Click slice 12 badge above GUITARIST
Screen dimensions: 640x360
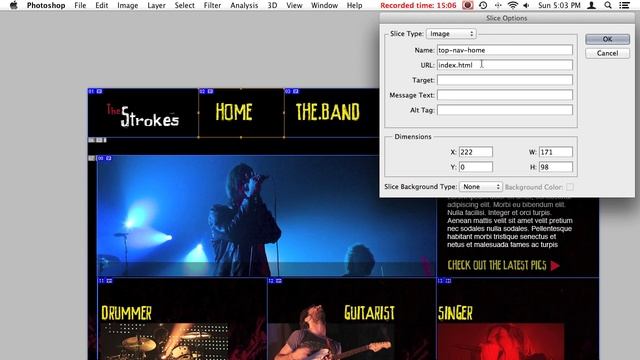[275, 281]
